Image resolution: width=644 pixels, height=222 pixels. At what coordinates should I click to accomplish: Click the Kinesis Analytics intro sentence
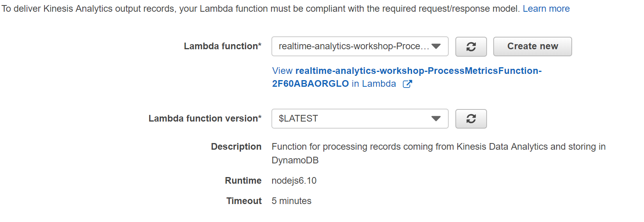click(261, 9)
